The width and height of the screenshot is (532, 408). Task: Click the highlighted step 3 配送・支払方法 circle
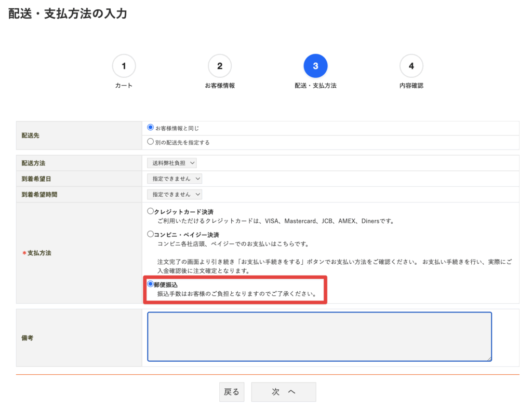click(315, 65)
